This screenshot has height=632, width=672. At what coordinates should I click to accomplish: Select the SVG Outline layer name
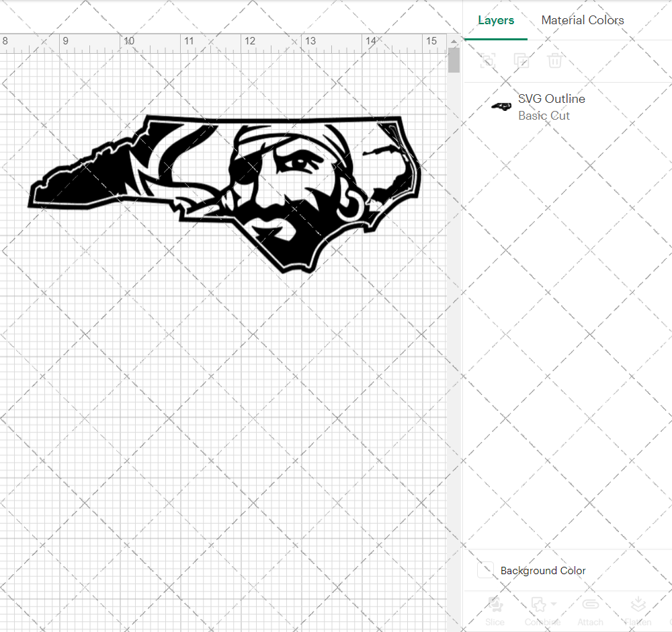pos(552,99)
